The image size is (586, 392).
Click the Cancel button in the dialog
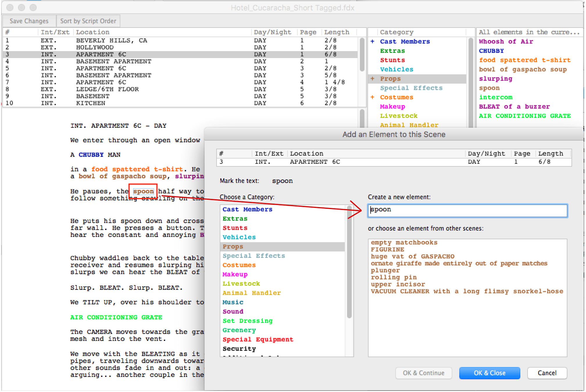pyautogui.click(x=547, y=373)
